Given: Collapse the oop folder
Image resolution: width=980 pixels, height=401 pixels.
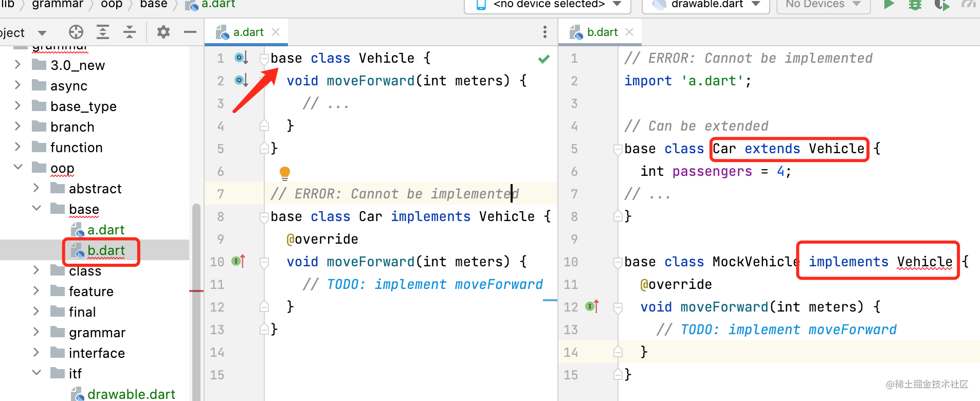Looking at the screenshot, I should click(x=18, y=168).
